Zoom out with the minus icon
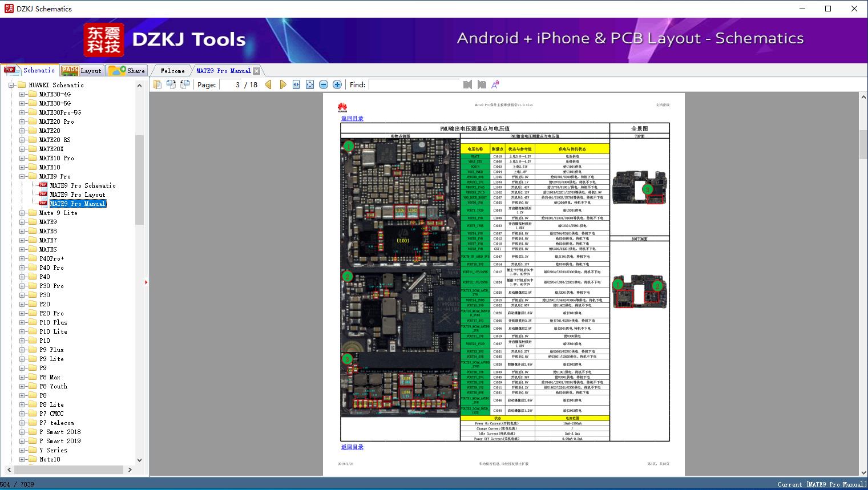 (x=324, y=84)
